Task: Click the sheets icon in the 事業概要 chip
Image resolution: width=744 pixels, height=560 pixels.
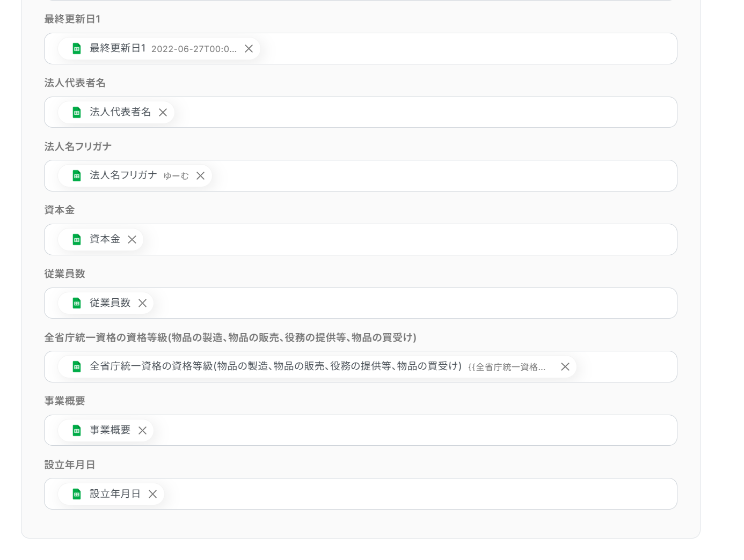Action: pyautogui.click(x=77, y=431)
